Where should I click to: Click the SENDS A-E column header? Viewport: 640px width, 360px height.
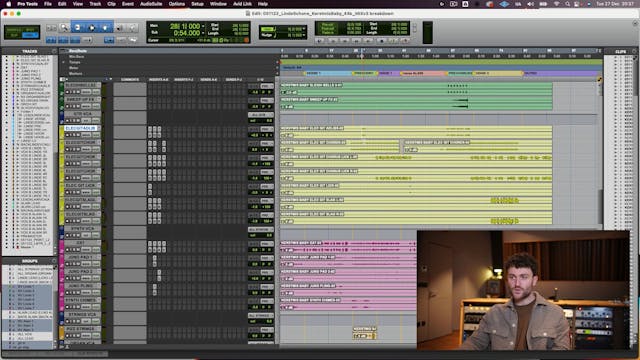209,80
